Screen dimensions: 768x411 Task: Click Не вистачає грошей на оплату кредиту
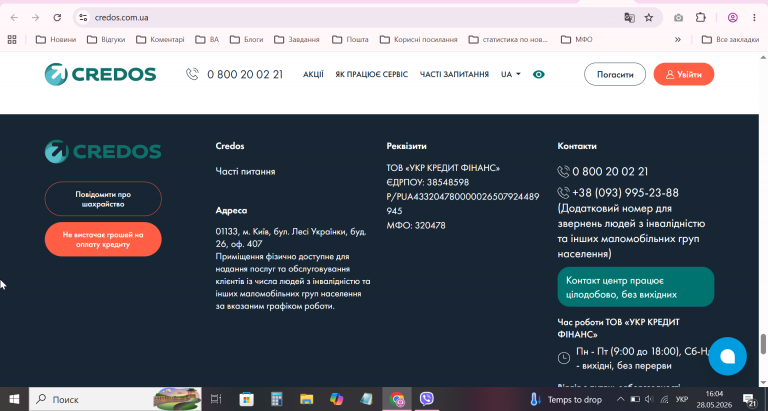(103, 240)
